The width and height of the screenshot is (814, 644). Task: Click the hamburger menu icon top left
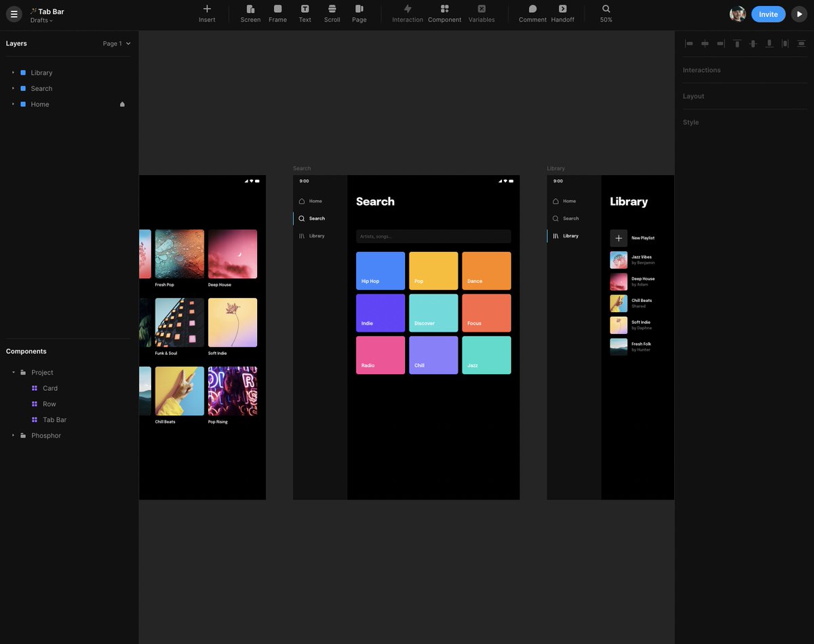click(14, 14)
